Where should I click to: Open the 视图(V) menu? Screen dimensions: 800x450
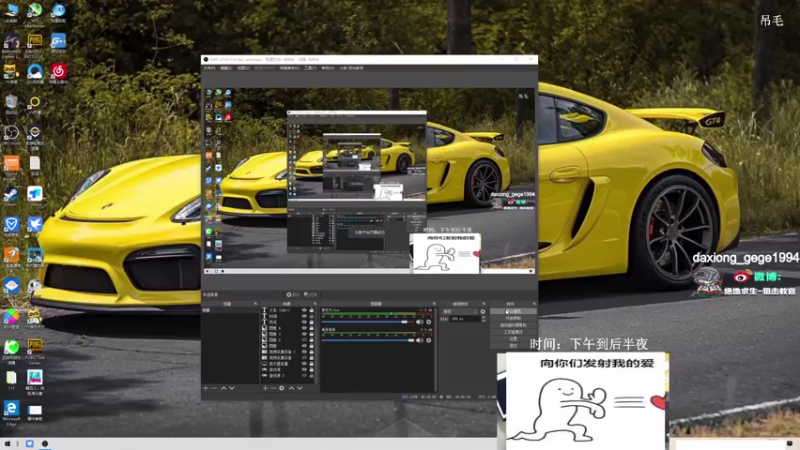[243, 68]
